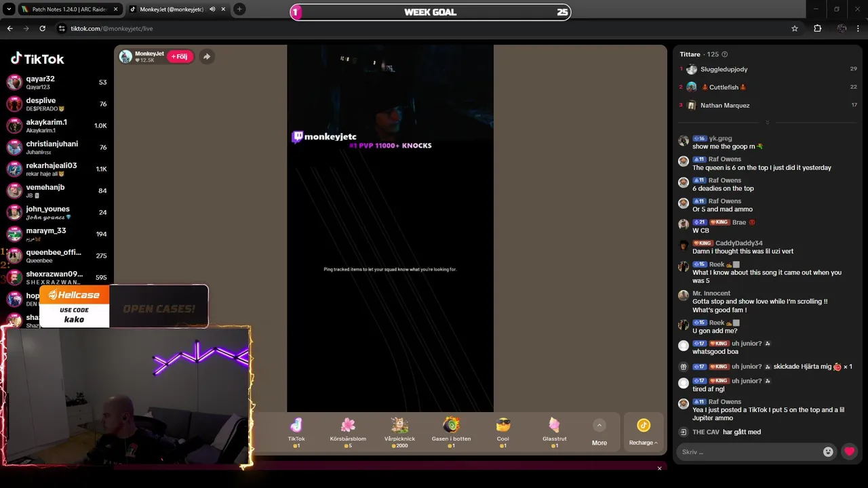Image resolution: width=868 pixels, height=488 pixels.
Task: Click the WEEK GOAL progress bar
Action: coord(430,12)
